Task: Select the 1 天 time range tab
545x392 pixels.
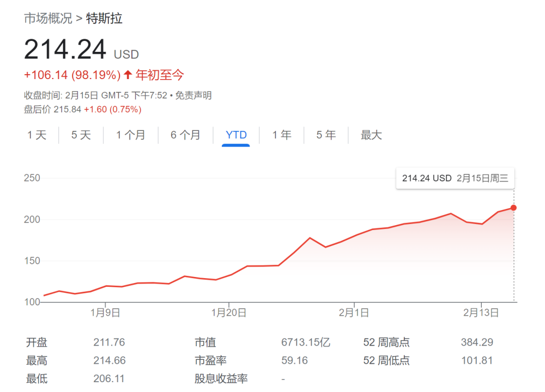Action: 37,135
